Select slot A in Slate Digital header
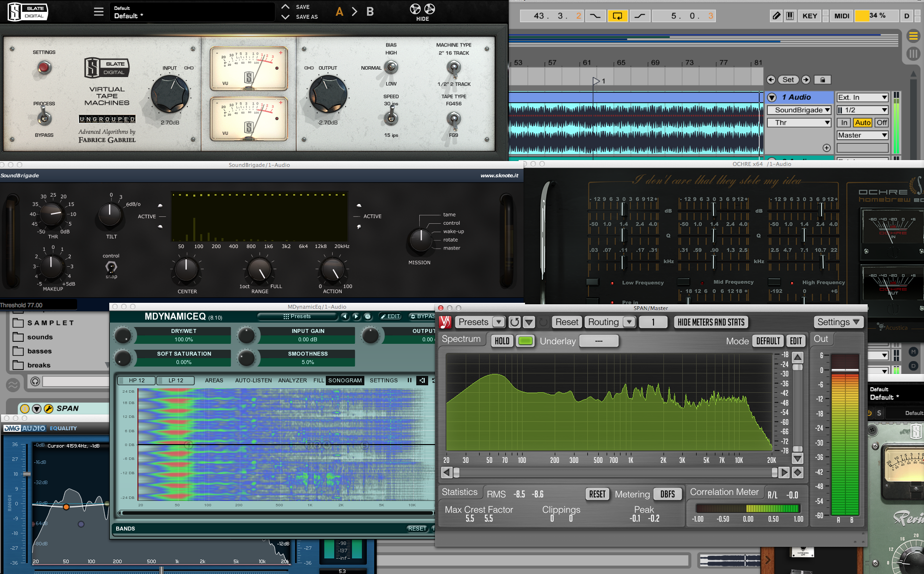924x574 pixels. point(339,11)
